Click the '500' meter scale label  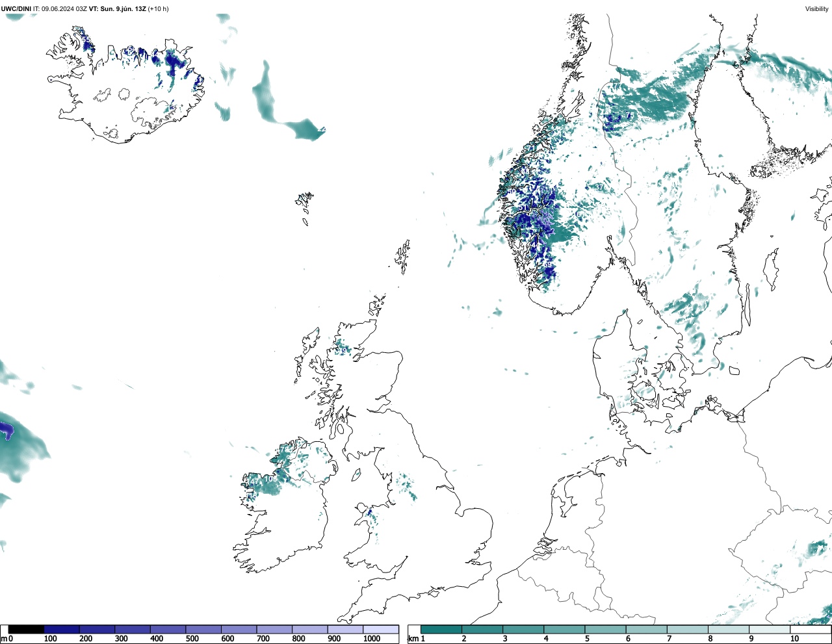coord(192,639)
